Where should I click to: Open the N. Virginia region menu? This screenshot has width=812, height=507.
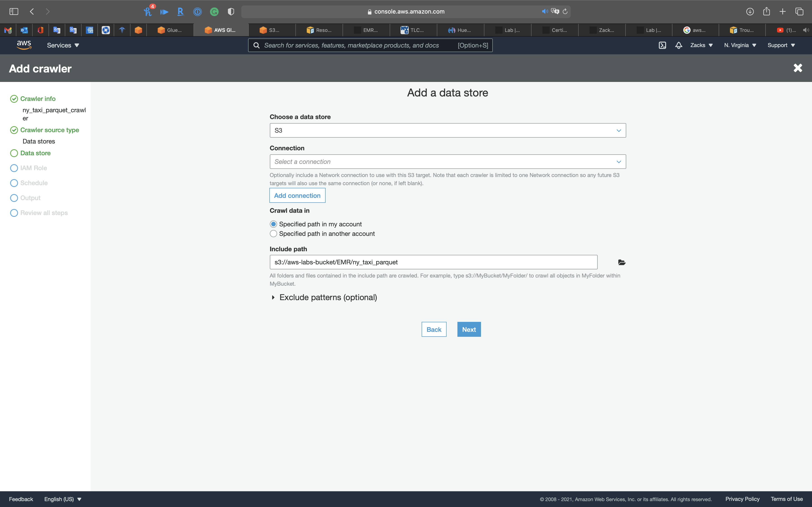(740, 45)
